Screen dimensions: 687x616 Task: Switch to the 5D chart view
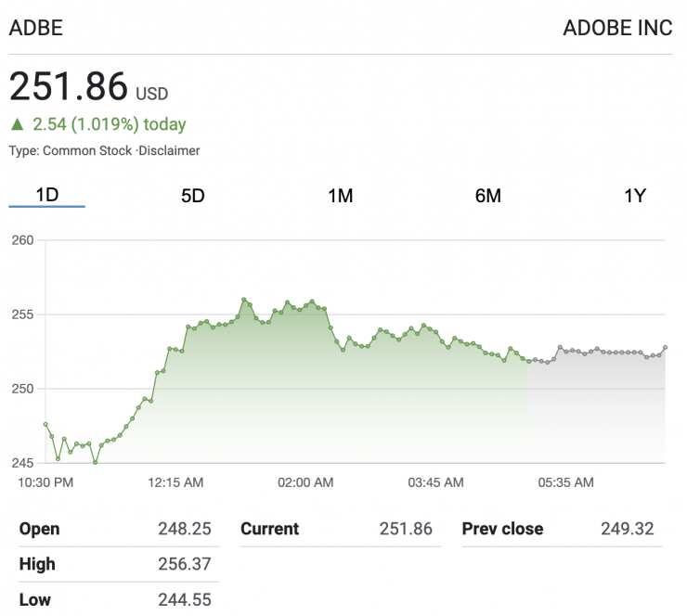point(192,196)
